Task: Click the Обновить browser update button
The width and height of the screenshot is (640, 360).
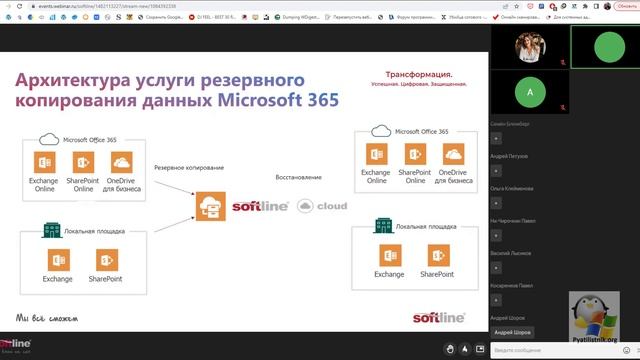Action: [627, 6]
